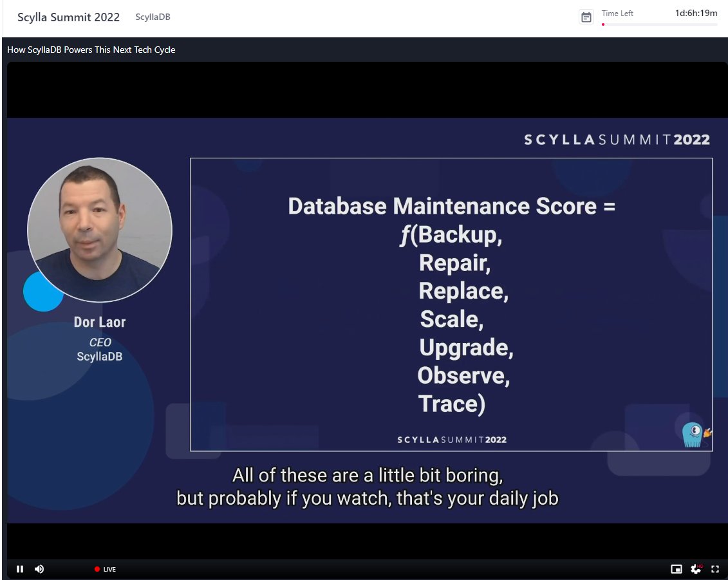This screenshot has height=580, width=728.
Task: Click the Time Left label
Action: point(617,14)
